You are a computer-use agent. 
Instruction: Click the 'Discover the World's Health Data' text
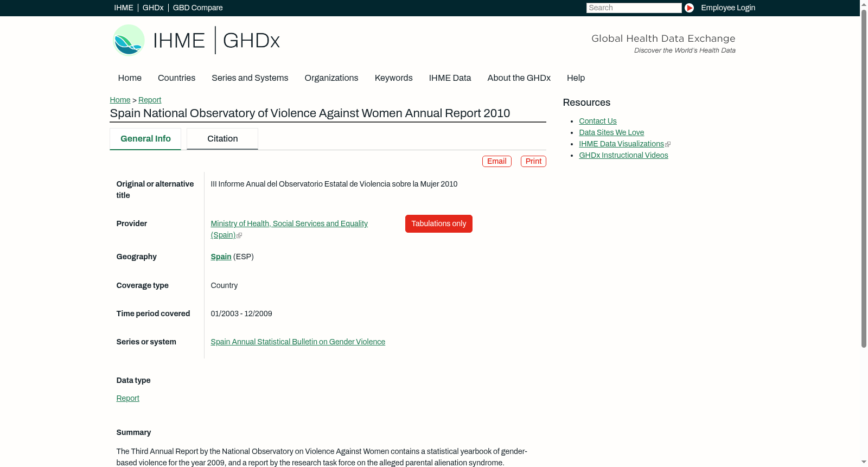coord(685,50)
